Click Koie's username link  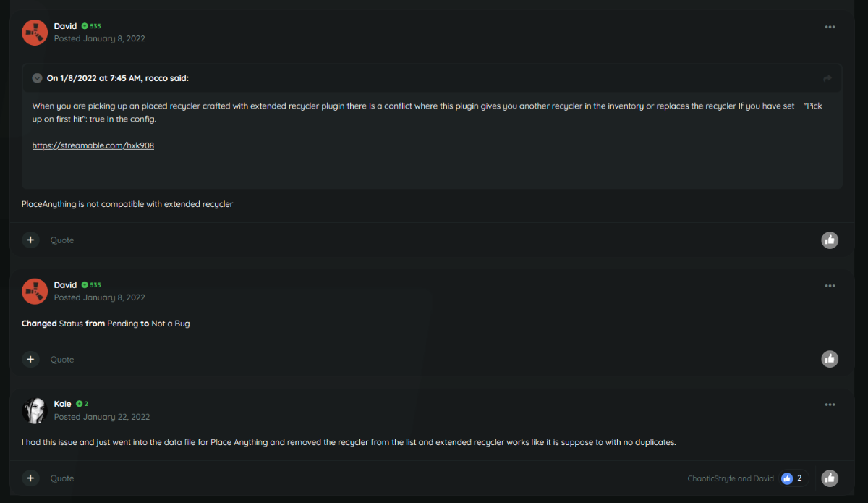coord(63,404)
